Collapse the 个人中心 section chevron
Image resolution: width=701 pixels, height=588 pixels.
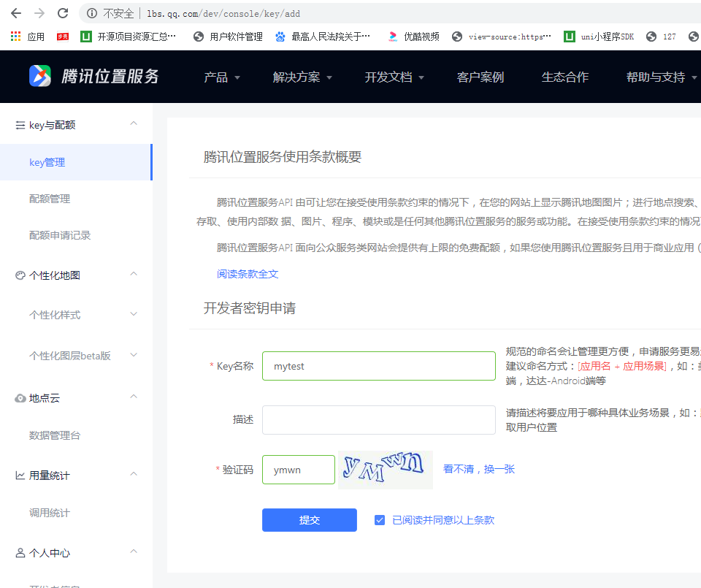pyautogui.click(x=133, y=551)
